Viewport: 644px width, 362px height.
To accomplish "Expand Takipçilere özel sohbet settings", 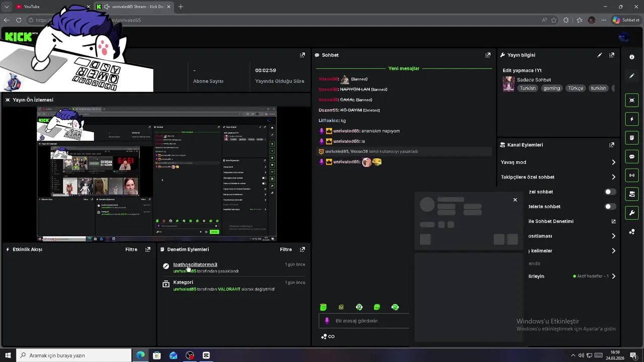I will point(613,177).
